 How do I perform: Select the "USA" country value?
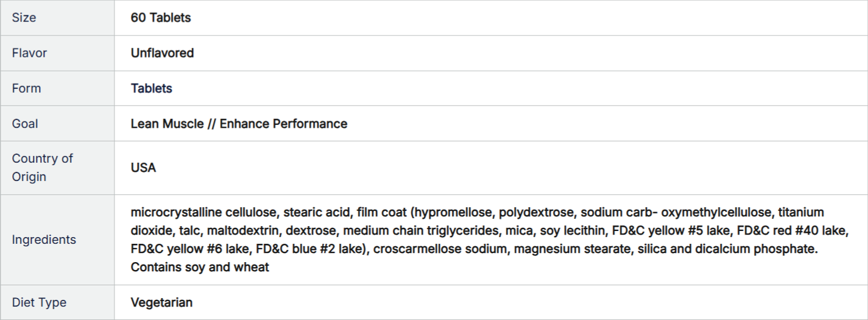point(143,168)
